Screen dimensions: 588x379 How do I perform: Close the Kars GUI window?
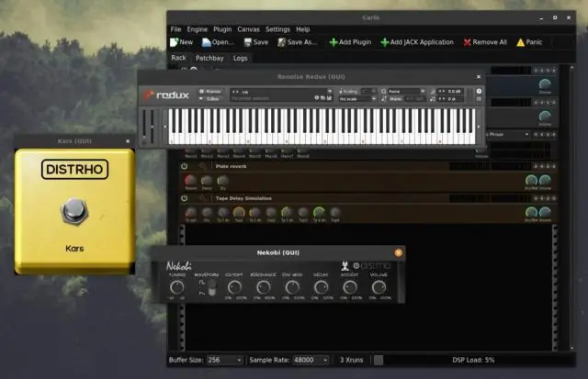point(128,141)
